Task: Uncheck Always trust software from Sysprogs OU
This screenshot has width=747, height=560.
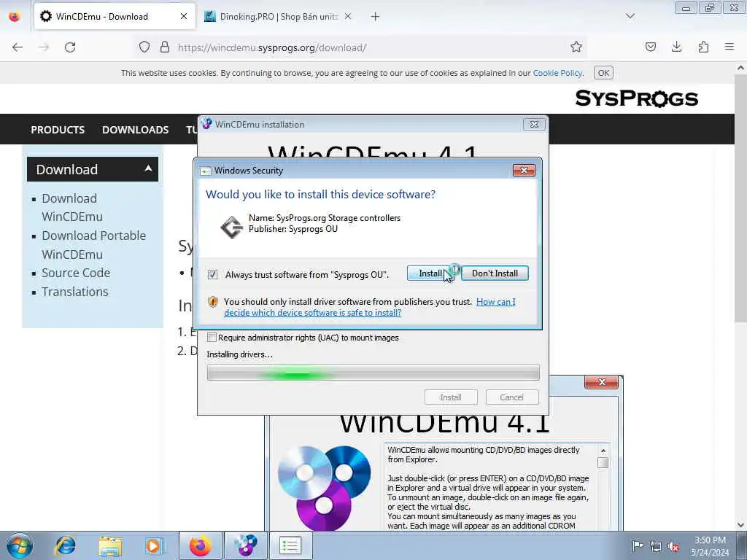Action: point(212,275)
